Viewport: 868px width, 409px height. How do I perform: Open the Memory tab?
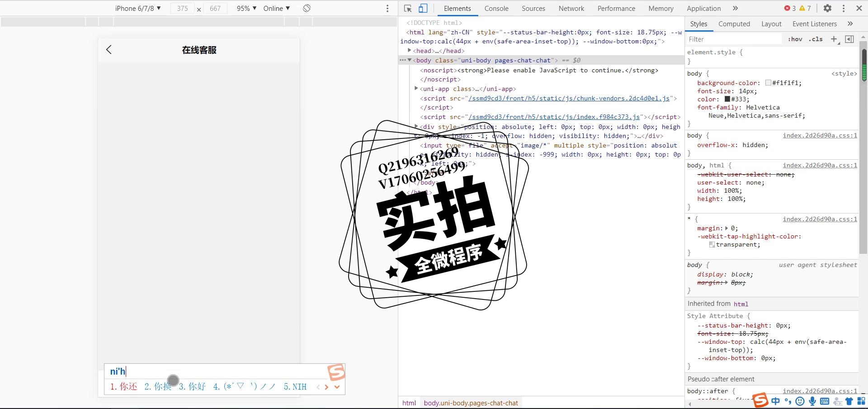tap(661, 8)
